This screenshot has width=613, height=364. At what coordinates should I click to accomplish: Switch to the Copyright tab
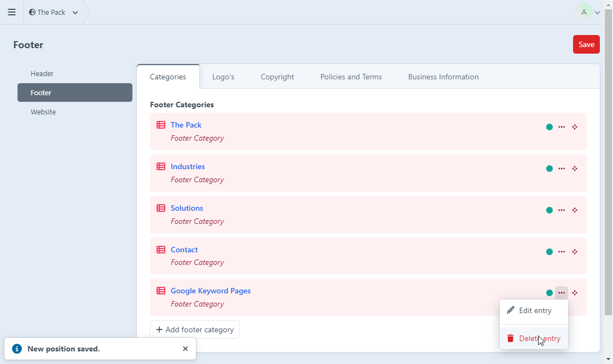[277, 77]
